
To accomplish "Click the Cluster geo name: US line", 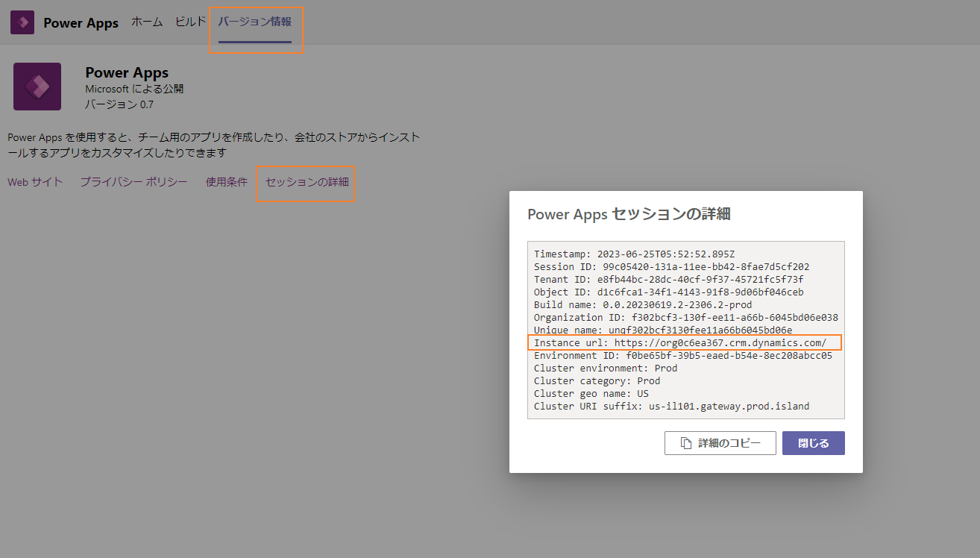I will (x=591, y=394).
